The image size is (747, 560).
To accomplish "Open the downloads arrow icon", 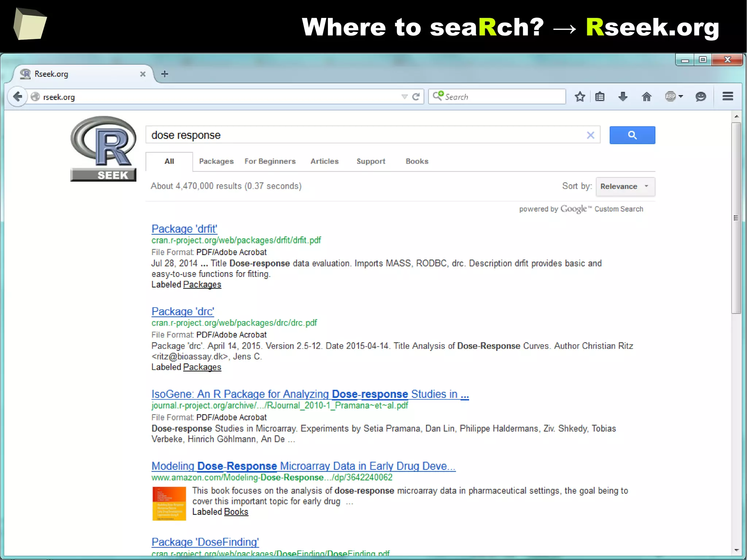I will pos(623,97).
